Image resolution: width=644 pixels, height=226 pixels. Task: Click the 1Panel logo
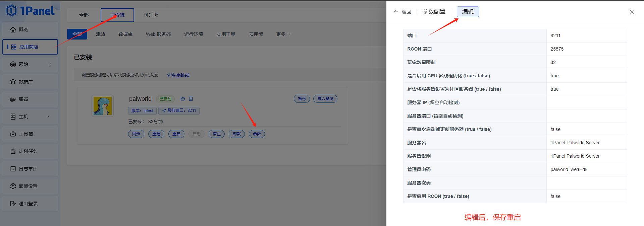[x=30, y=11]
